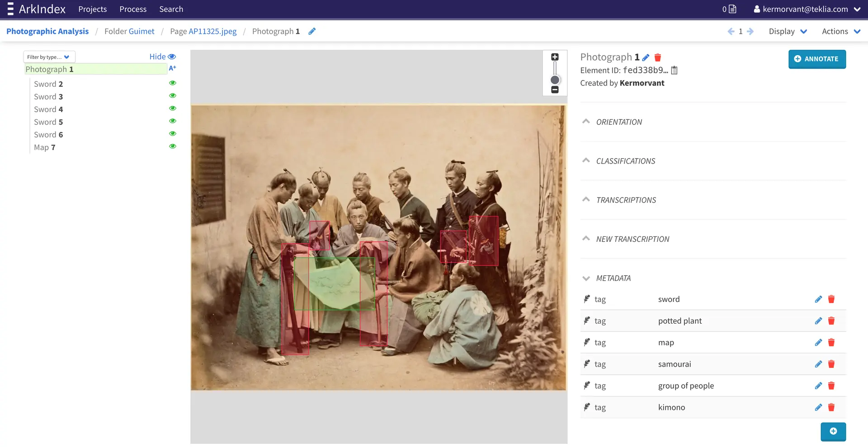Expand the Classifications section
The width and height of the screenshot is (868, 447).
[x=625, y=161]
